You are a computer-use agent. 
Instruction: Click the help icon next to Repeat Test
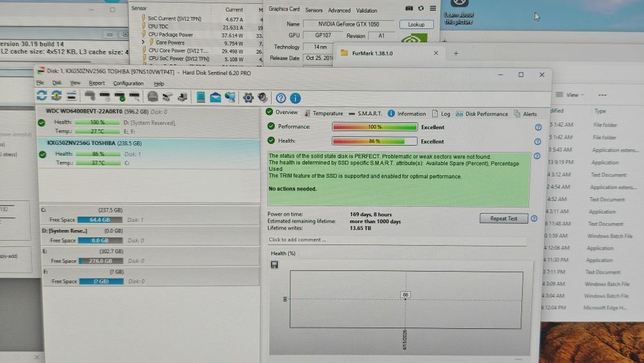coord(534,219)
